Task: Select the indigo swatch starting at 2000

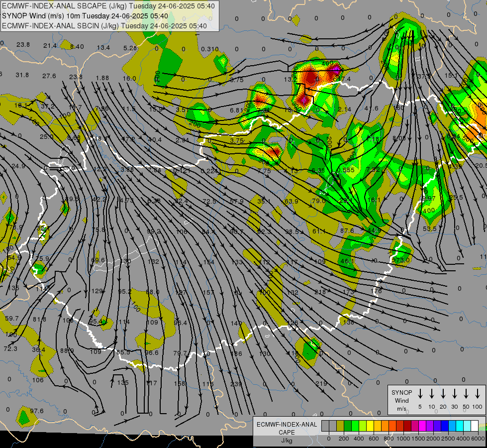Action: (x=437, y=426)
